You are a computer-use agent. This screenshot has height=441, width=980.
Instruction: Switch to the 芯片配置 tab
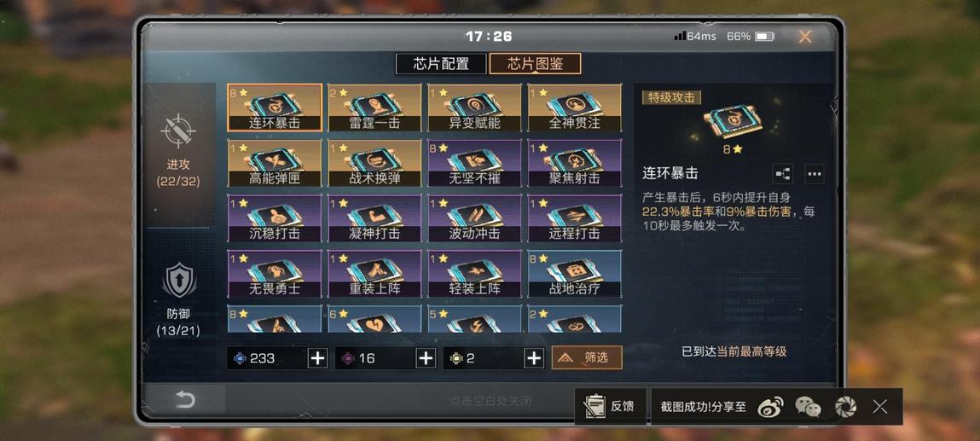pyautogui.click(x=441, y=64)
